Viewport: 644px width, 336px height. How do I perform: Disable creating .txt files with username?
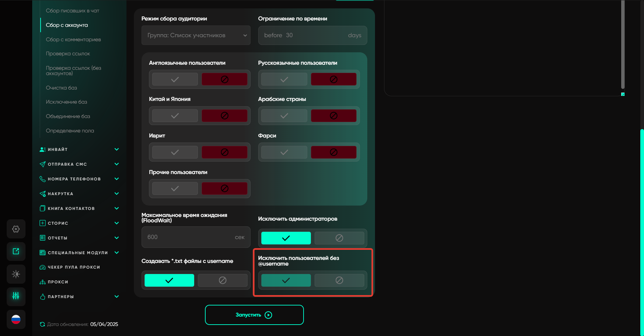coord(222,280)
